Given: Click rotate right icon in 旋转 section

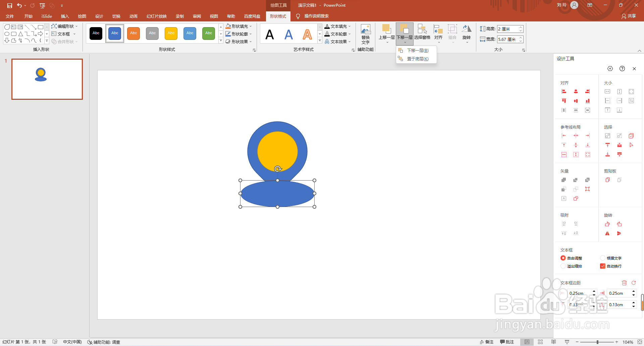Looking at the screenshot, I should [x=620, y=224].
